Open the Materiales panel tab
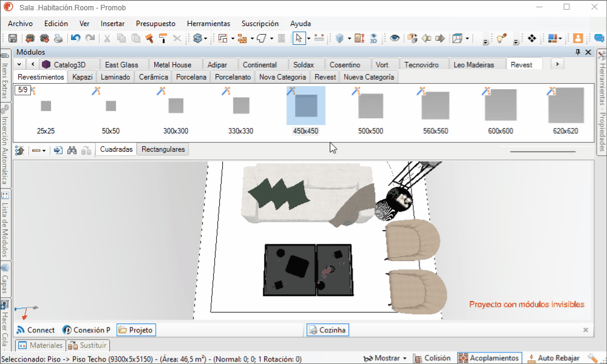 tap(41, 345)
